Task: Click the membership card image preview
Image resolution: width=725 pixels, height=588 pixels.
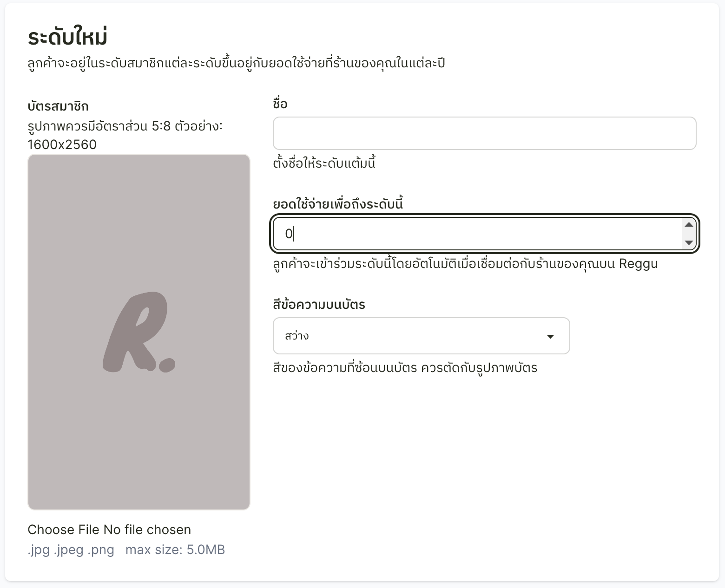Action: 139,332
